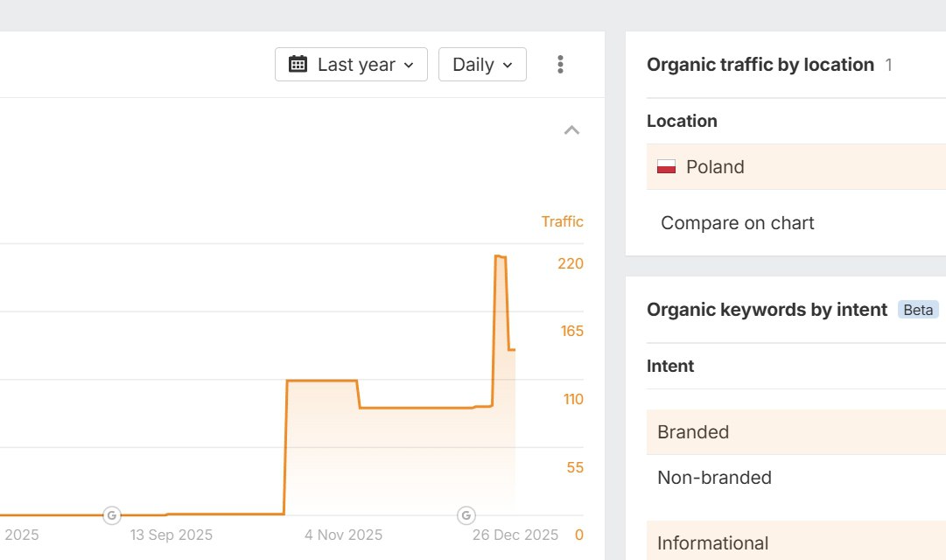The height and width of the screenshot is (560, 946).
Task: Select the Branded intent row
Action: click(x=693, y=432)
